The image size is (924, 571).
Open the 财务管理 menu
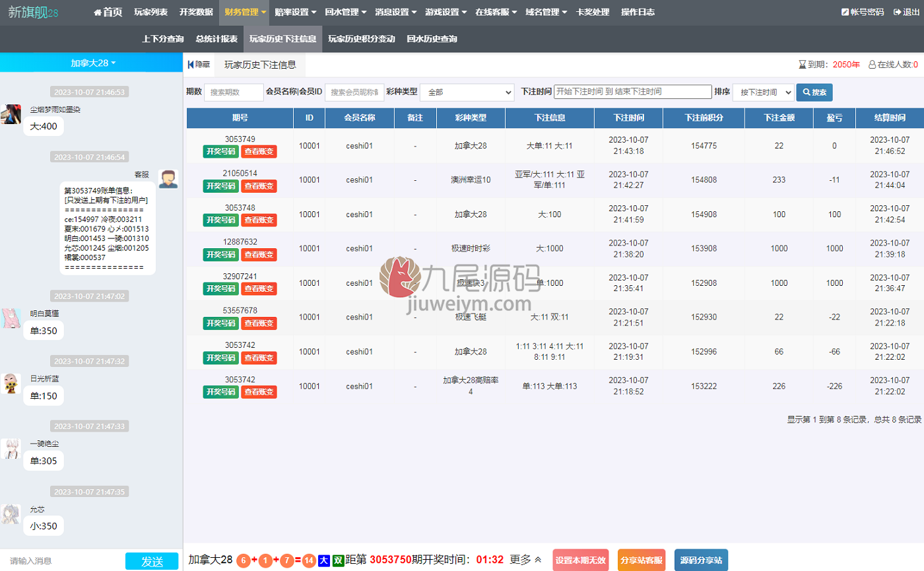[x=244, y=12]
